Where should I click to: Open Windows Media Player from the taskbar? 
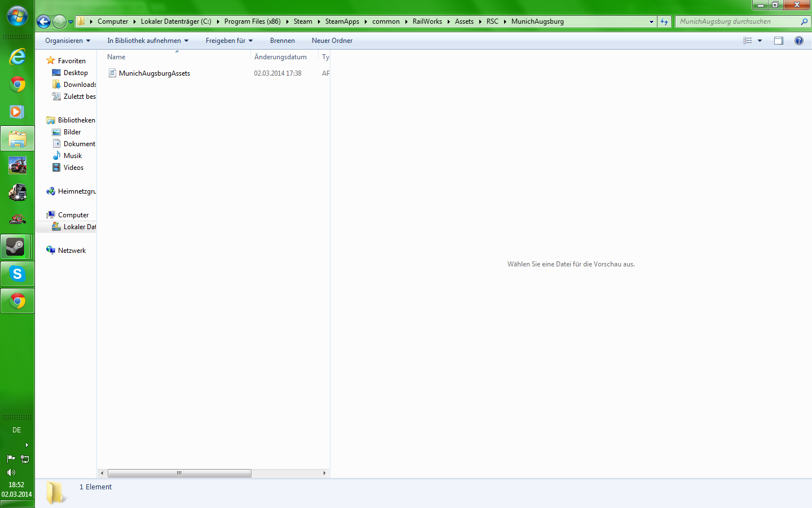click(17, 112)
